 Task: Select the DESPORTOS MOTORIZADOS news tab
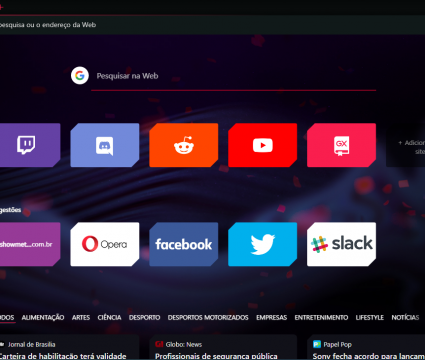point(208,318)
